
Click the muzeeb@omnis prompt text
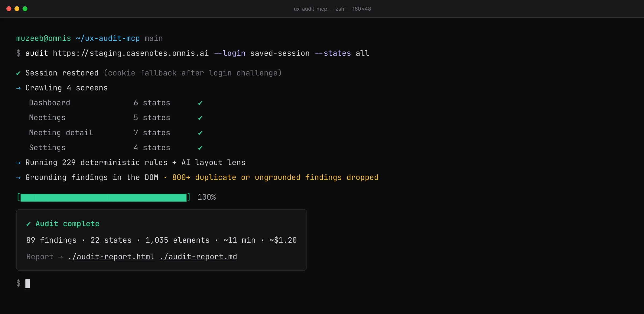click(44, 38)
